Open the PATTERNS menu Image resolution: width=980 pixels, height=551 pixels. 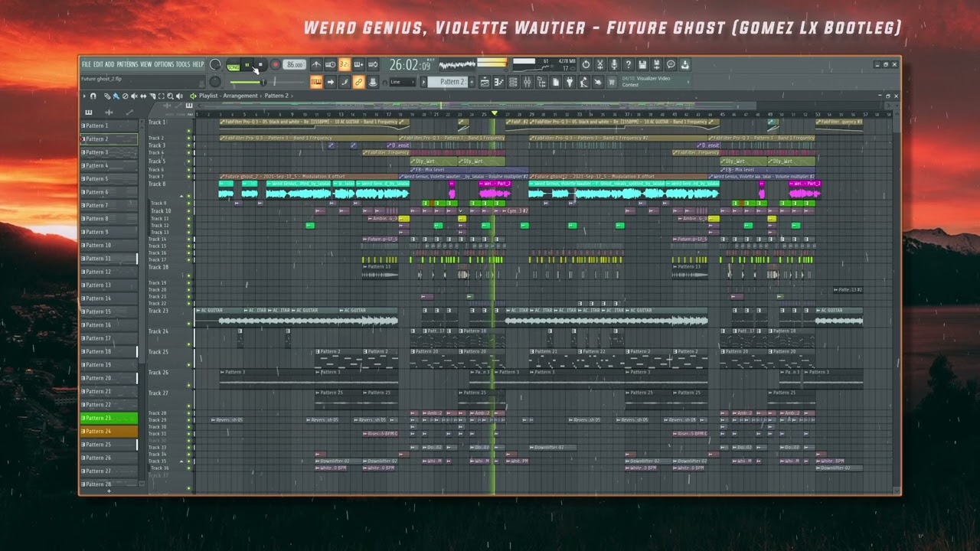127,64
